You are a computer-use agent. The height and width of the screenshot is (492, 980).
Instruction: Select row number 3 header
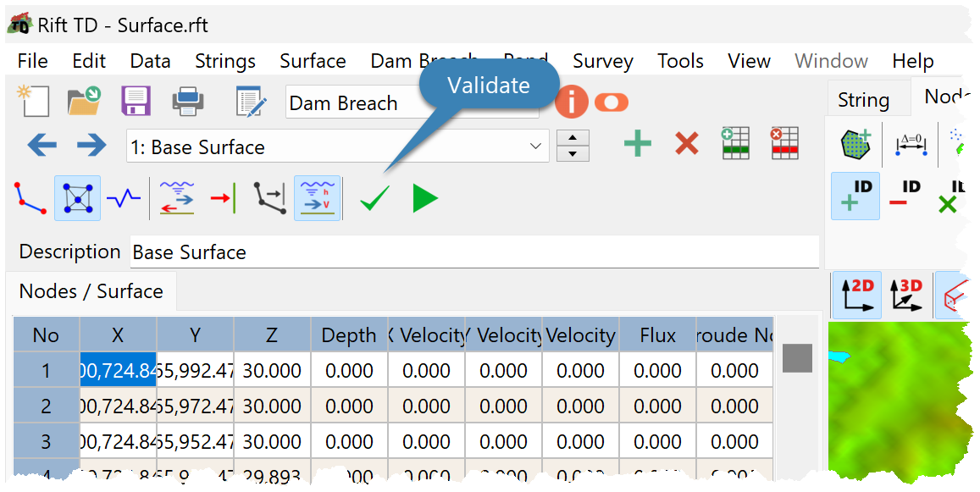click(x=47, y=441)
